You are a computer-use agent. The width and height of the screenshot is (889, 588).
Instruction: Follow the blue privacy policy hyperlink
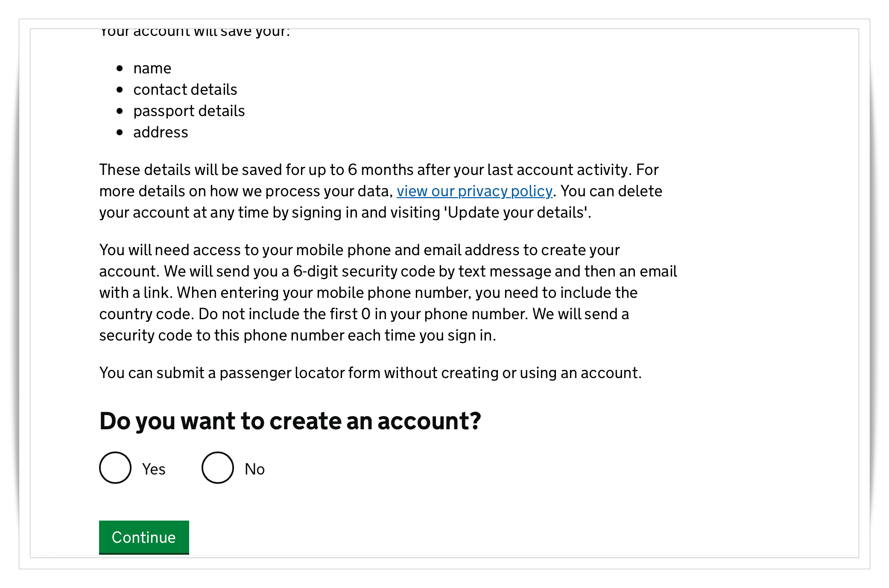click(x=474, y=191)
